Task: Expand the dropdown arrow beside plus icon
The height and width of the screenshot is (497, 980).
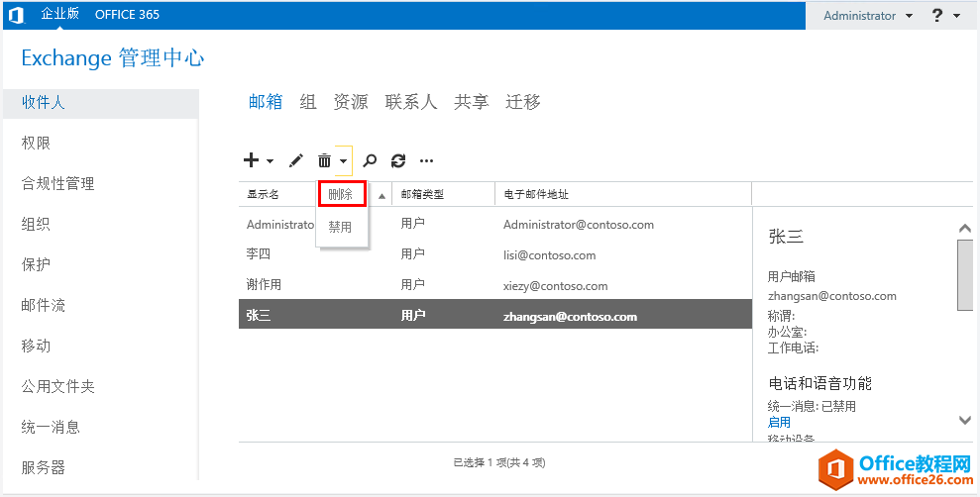Action: coord(270,161)
